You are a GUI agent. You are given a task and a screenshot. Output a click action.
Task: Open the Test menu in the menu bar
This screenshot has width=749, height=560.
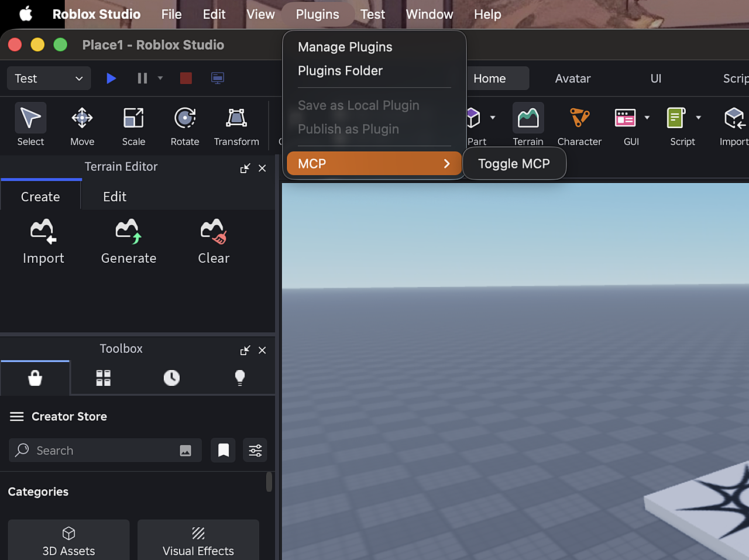(x=373, y=14)
